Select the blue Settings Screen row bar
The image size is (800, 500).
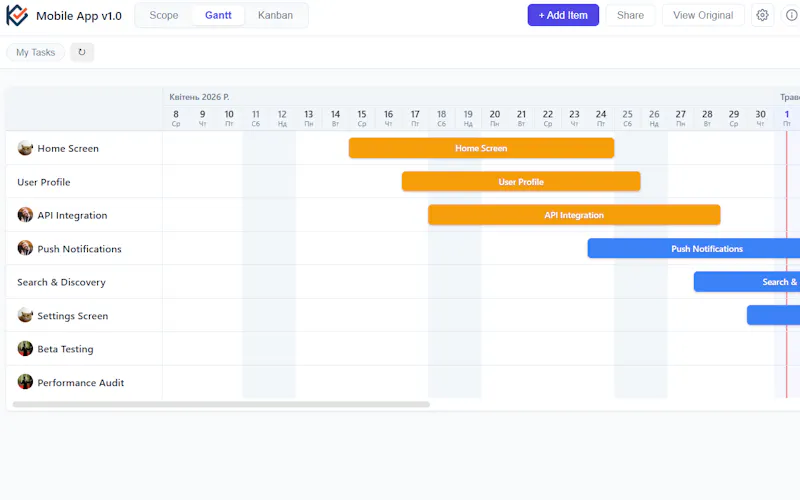click(x=773, y=315)
